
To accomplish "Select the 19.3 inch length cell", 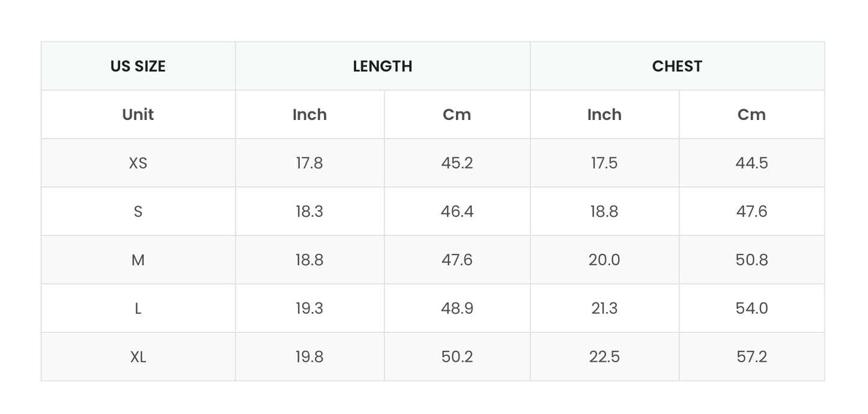I will point(309,308).
